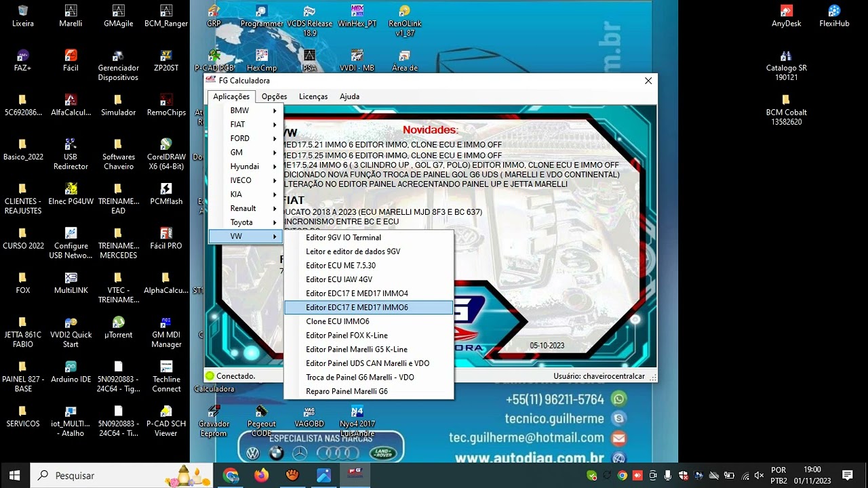This screenshot has height=488, width=868.
Task: Open the Licenças menu
Action: (313, 97)
